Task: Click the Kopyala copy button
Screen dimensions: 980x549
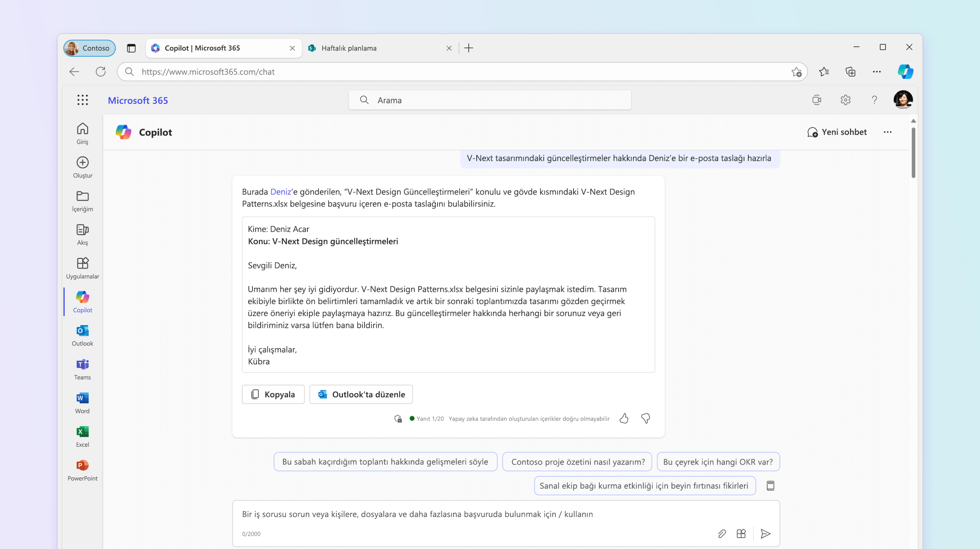Action: click(273, 394)
